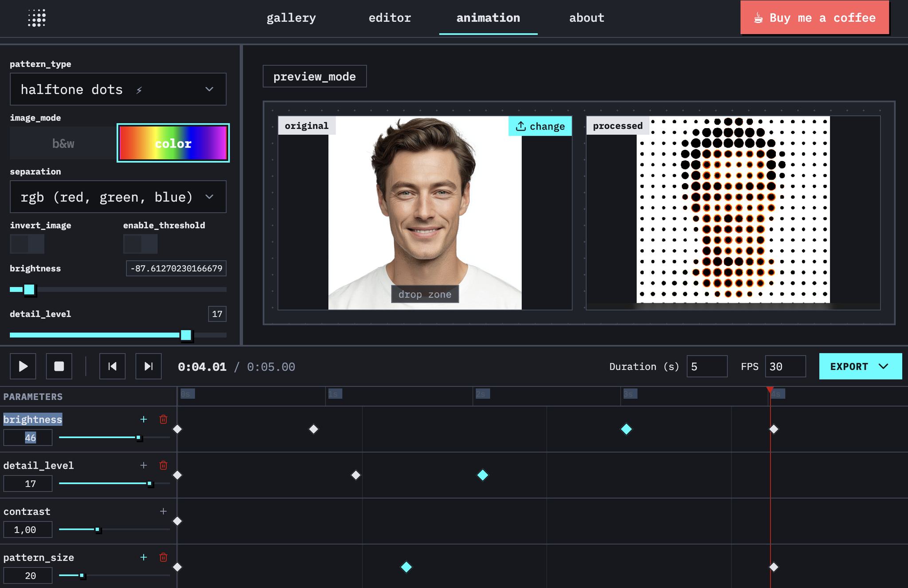Open the pattern_type halftone dots dropdown
This screenshot has height=588, width=908.
click(x=118, y=89)
